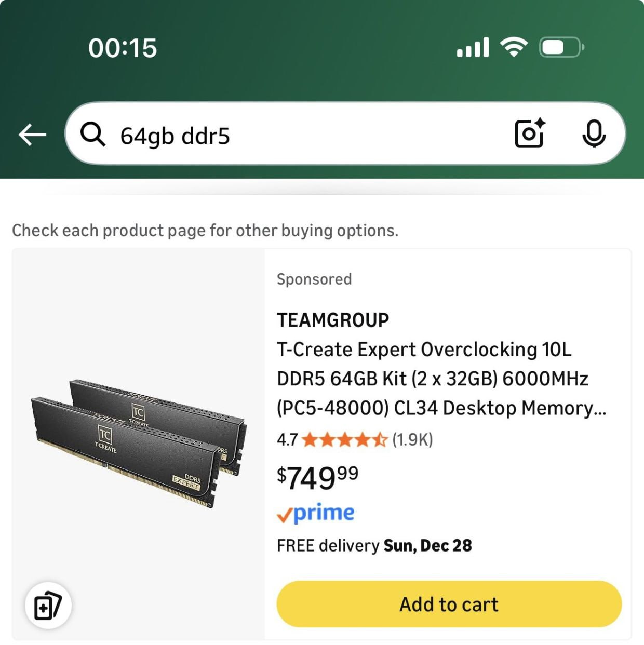Screen dimensions: 644x645
Task: Tap the FREE delivery Sun, Dec 28 text
Action: pos(374,545)
